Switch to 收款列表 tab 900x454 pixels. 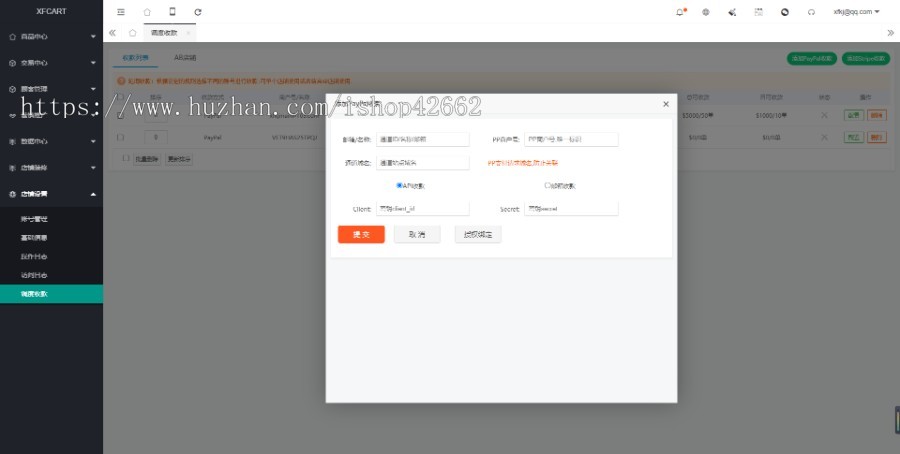(136, 58)
